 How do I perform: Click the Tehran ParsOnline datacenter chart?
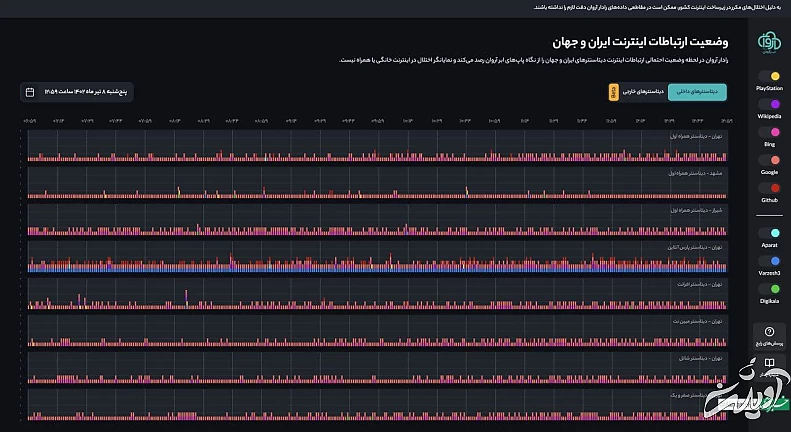[377, 257]
